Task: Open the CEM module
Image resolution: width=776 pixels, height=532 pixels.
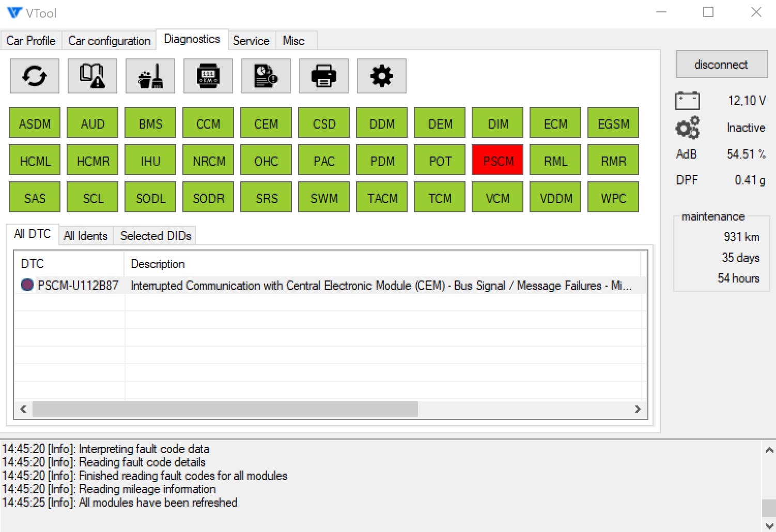Action: tap(266, 123)
